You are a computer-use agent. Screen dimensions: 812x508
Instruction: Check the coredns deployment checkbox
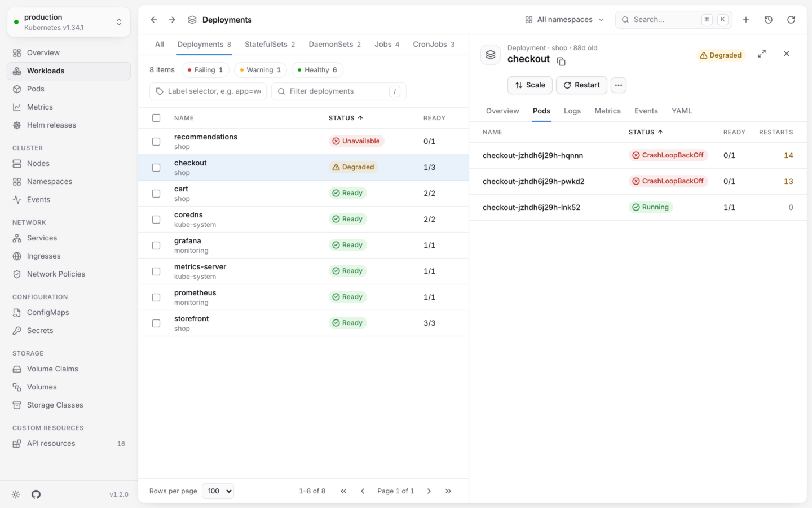[156, 220]
